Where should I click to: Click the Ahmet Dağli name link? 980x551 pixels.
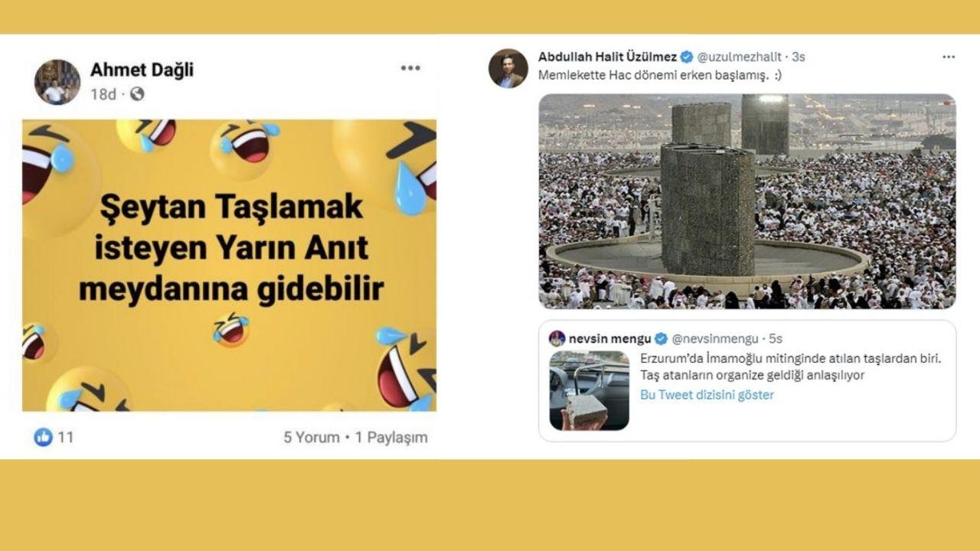pos(142,70)
